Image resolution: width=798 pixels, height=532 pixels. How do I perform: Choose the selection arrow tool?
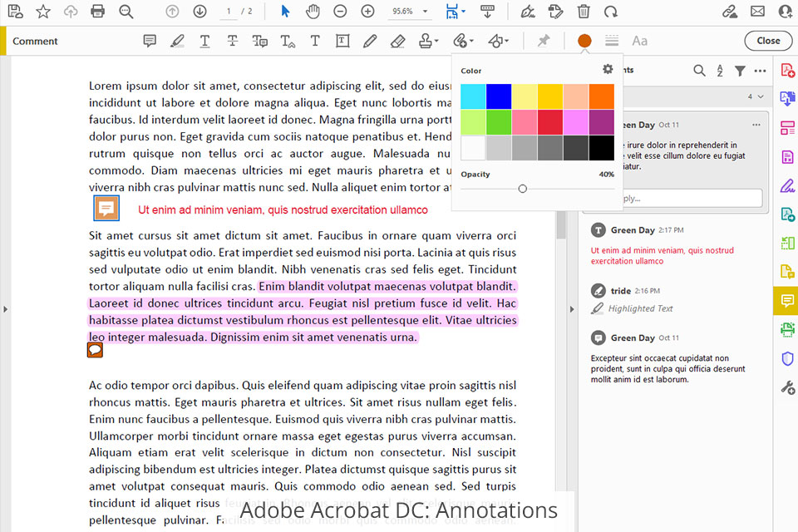point(285,11)
